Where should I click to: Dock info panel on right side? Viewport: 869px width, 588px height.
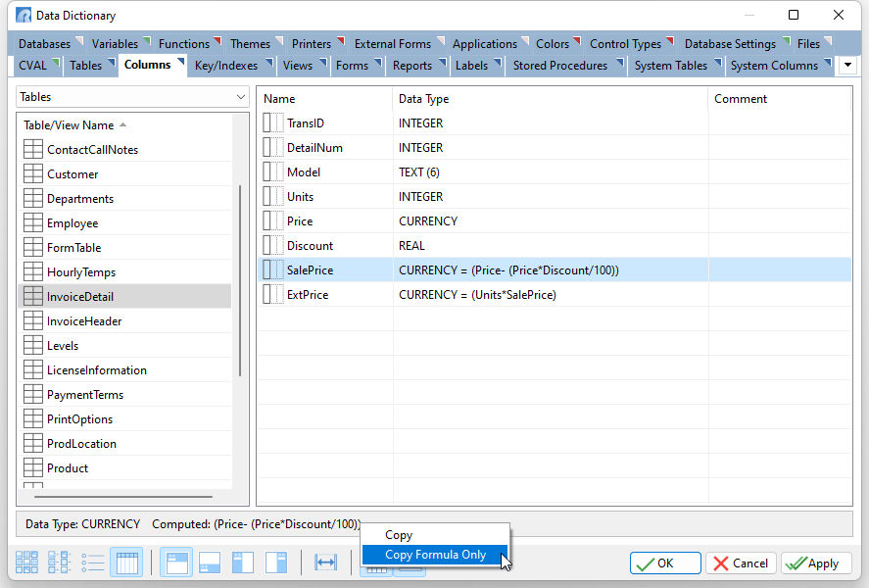276,562
